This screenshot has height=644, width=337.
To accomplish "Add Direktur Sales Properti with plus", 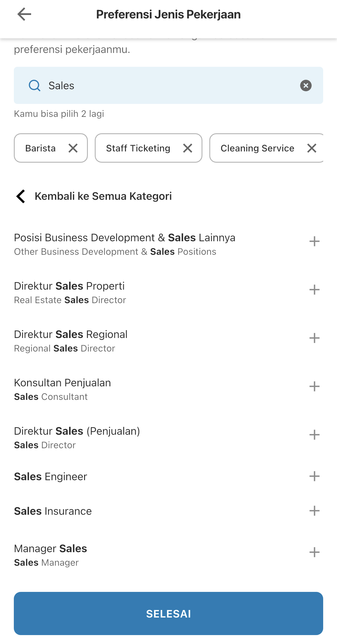I will (x=314, y=290).
